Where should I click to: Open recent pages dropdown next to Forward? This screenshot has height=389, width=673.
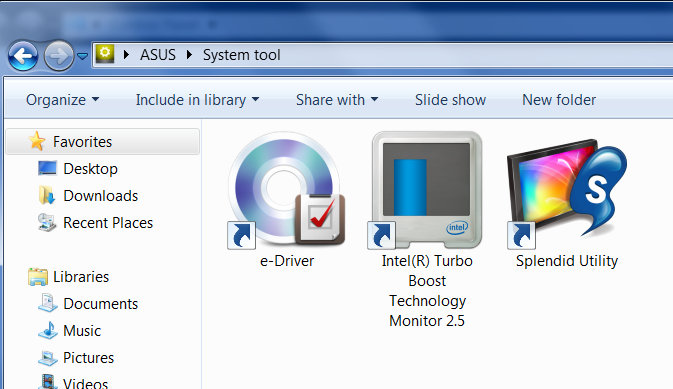82,56
